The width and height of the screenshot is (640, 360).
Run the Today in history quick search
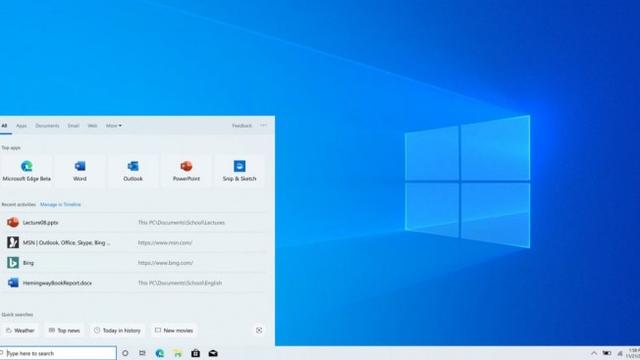click(117, 330)
